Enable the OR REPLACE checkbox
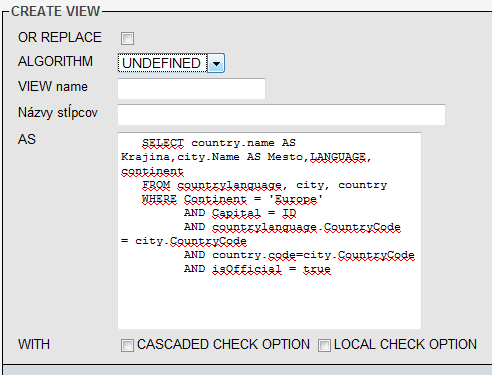Viewport: 492px width, 375px height. pos(127,38)
